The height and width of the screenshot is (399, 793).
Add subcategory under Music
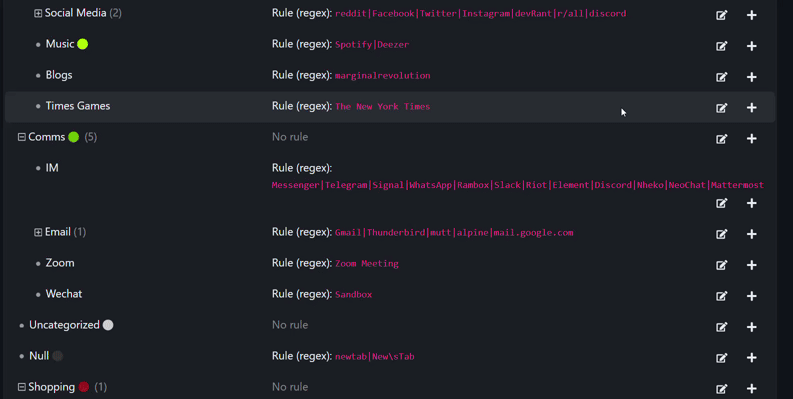click(x=752, y=46)
